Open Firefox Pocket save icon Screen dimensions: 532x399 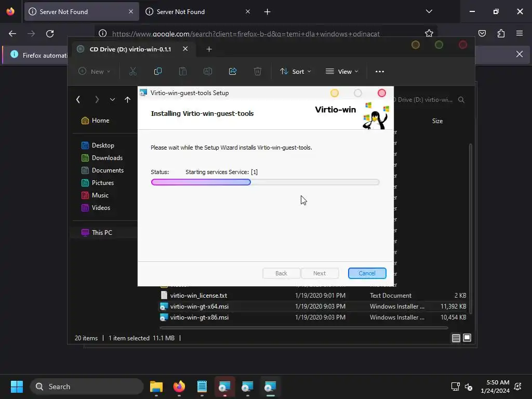[482, 33]
